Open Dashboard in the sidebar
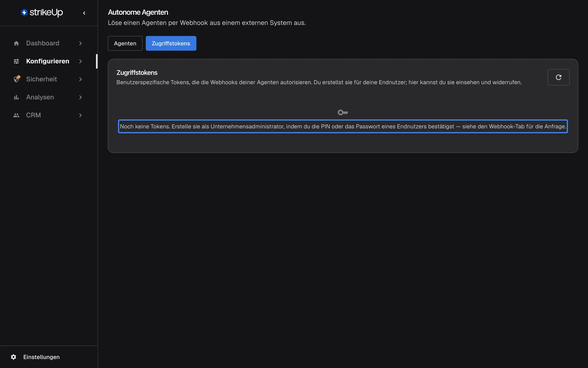588x368 pixels. [48, 43]
